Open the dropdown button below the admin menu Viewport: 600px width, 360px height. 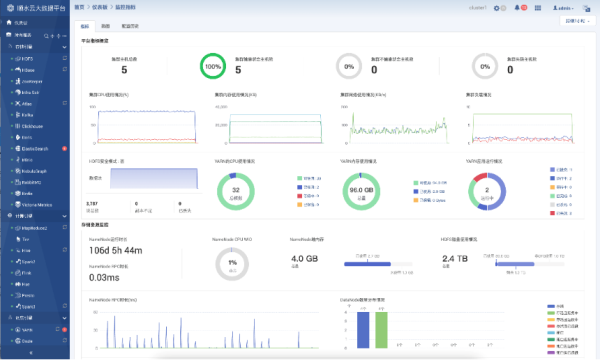coord(577,21)
